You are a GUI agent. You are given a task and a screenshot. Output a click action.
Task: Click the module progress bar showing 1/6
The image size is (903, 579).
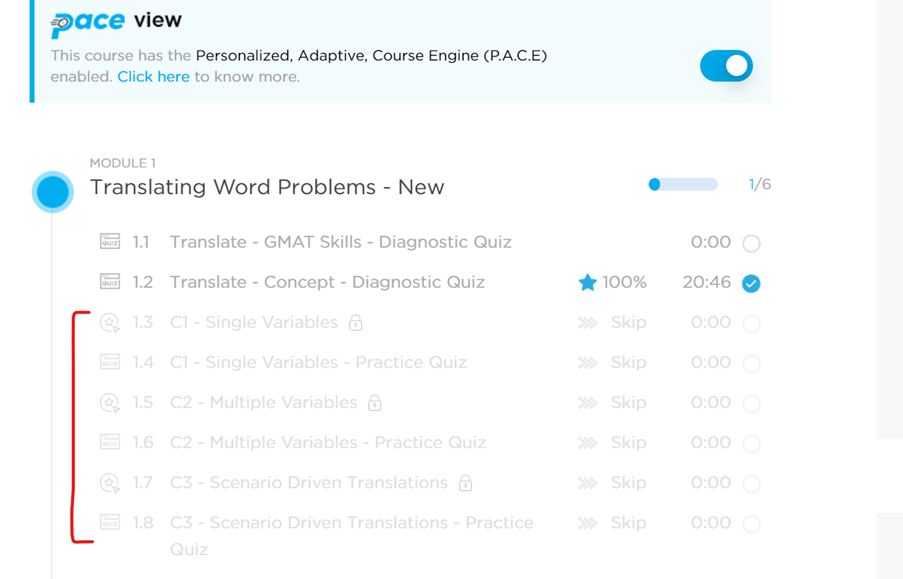tap(683, 184)
